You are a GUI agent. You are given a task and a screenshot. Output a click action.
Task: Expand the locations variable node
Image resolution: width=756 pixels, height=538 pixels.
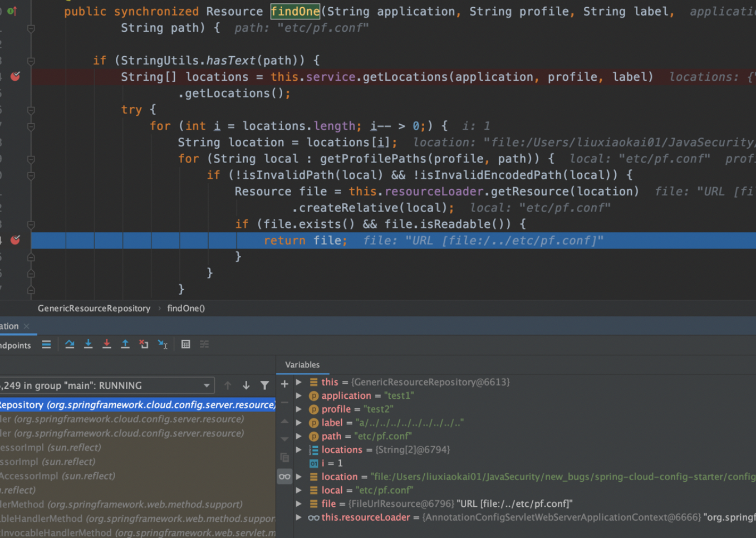click(x=299, y=450)
